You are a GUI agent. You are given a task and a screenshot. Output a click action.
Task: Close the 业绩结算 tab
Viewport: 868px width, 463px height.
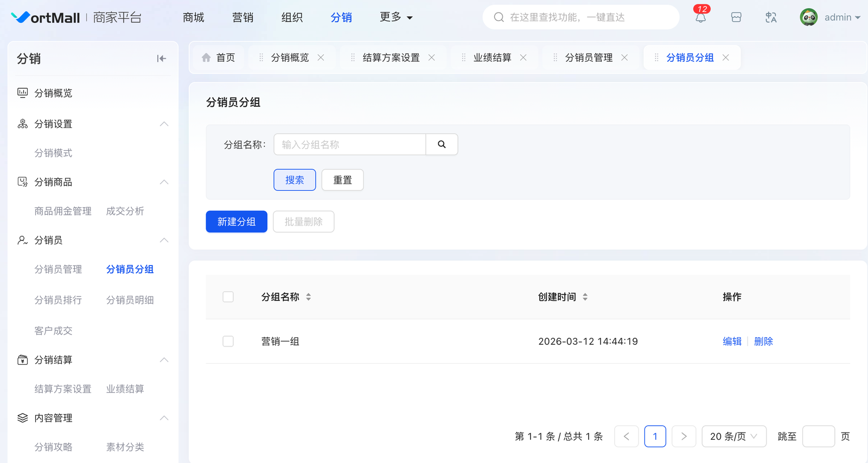(x=523, y=57)
